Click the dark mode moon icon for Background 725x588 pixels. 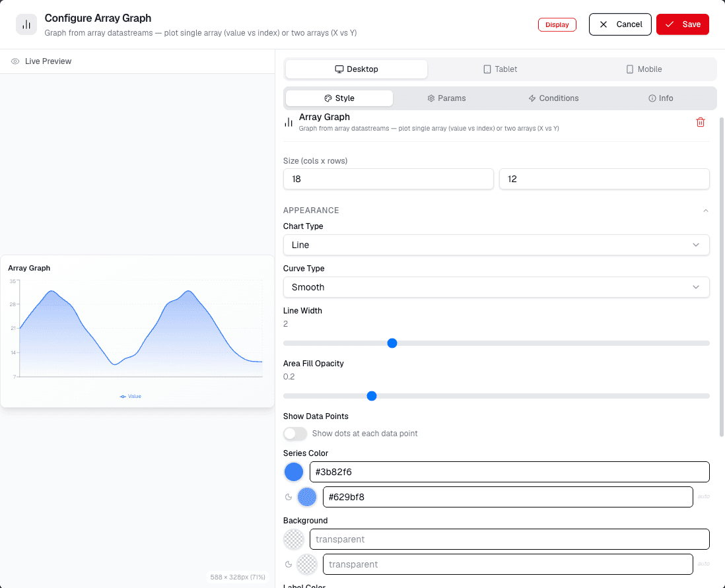click(289, 564)
